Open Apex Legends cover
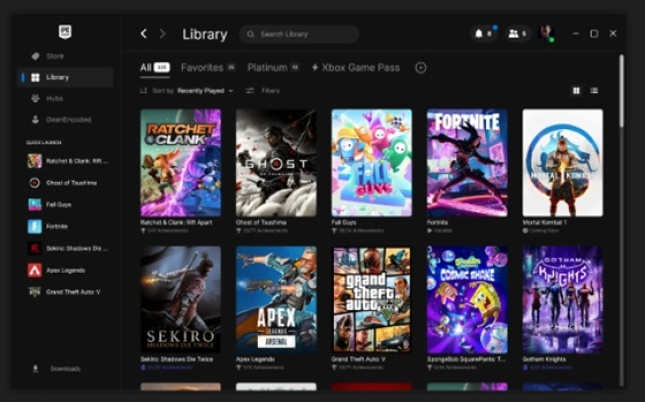This screenshot has width=645, height=402. (x=276, y=300)
